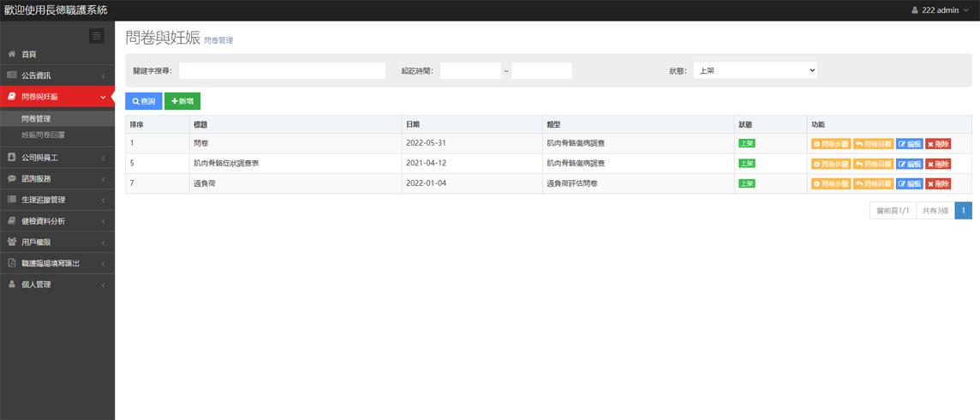The height and width of the screenshot is (420, 980).
Task: Click 編輯 for the 問卷 row
Action: tap(910, 144)
